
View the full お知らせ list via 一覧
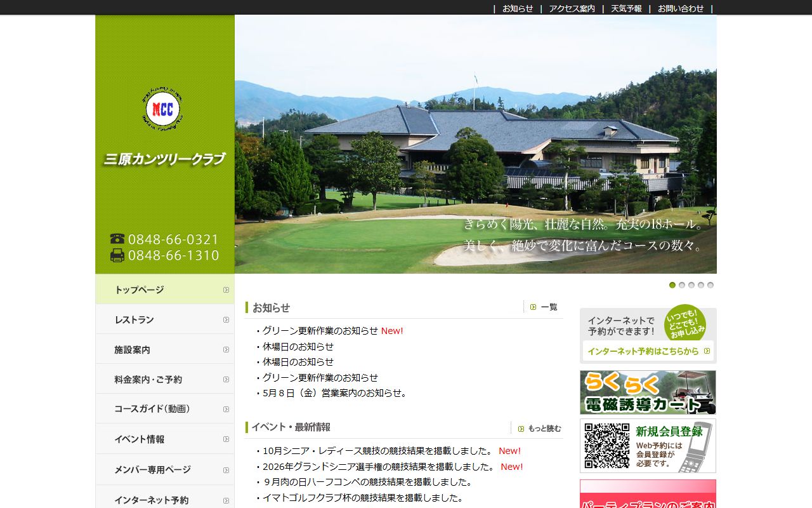click(x=549, y=307)
